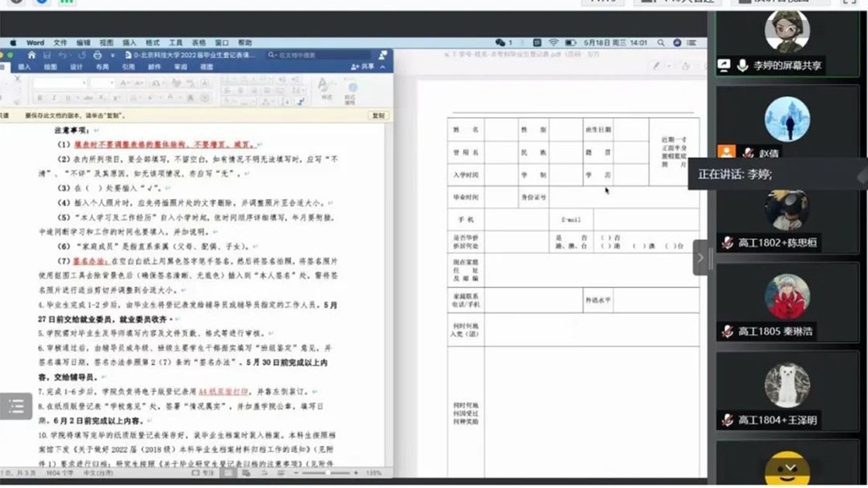
Task: Click the markup pen icon in Preview window
Action: [656, 66]
